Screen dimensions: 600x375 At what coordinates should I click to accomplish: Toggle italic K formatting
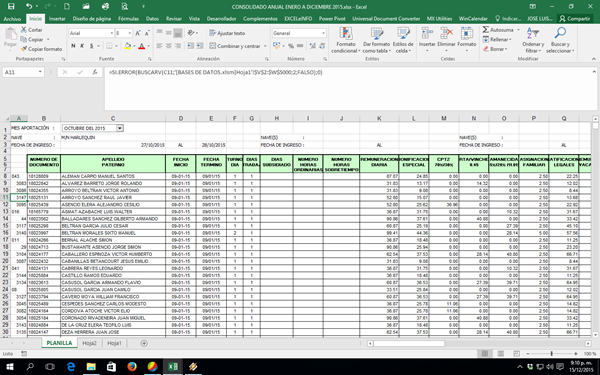[82, 46]
